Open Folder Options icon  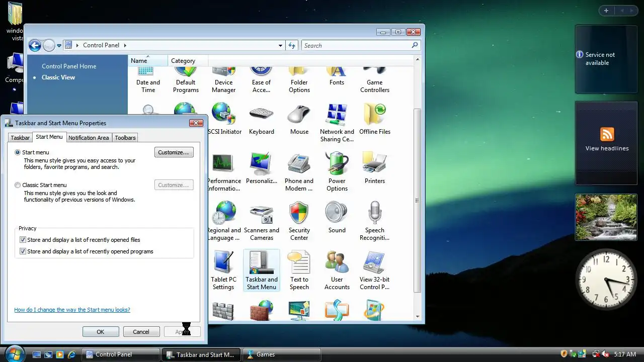click(x=299, y=80)
